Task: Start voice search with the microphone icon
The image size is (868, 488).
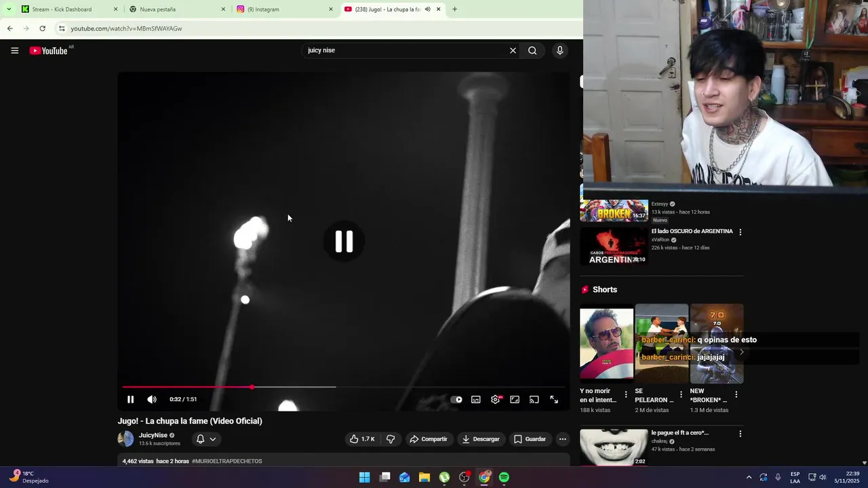Action: pos(559,50)
